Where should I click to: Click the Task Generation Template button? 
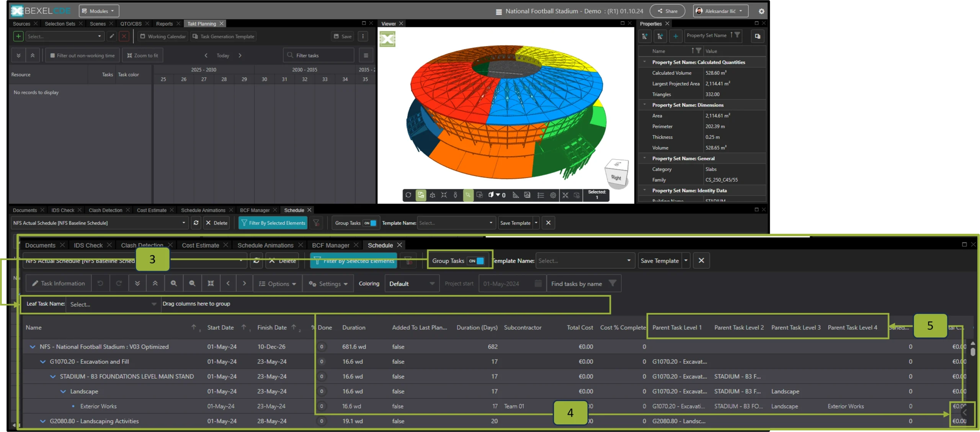click(223, 36)
